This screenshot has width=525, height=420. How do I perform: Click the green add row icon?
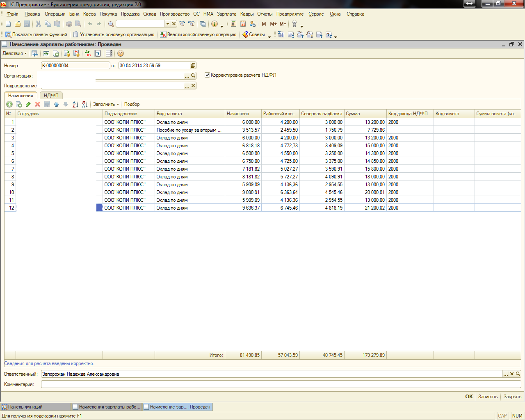tap(9, 105)
